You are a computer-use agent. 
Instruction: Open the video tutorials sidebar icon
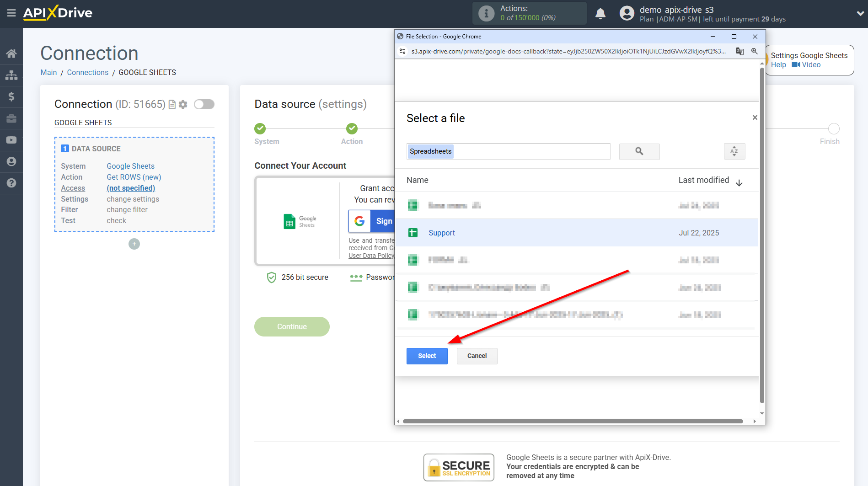pos(11,140)
